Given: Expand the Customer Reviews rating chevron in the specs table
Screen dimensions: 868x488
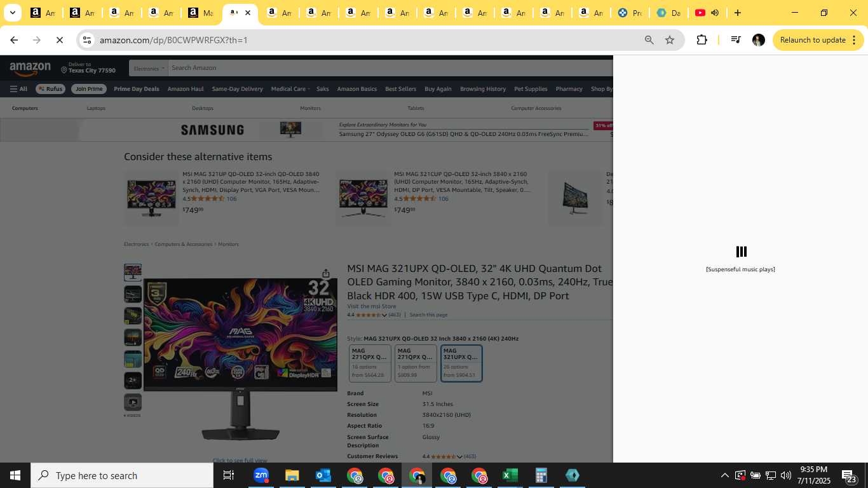Looking at the screenshot, I should click(459, 457).
